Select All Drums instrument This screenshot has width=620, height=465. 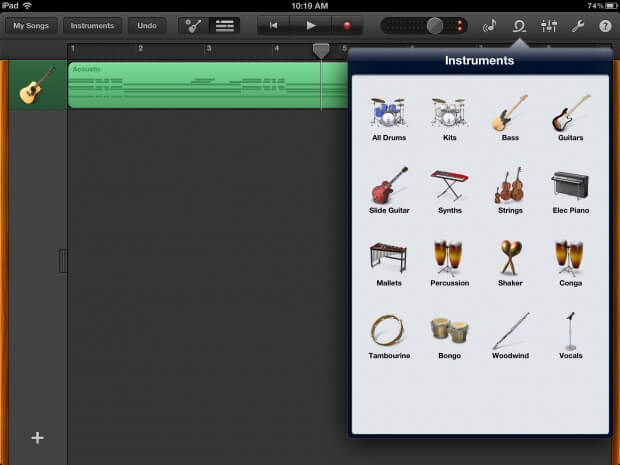tap(389, 119)
